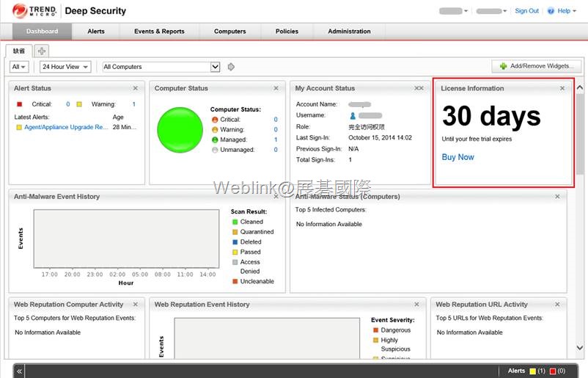Click Sign Out link
This screenshot has height=378, width=588.
[526, 11]
